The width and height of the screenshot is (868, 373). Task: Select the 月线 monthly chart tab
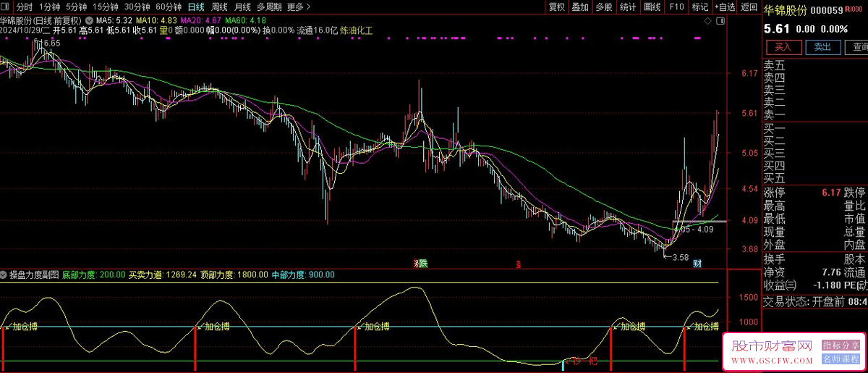(242, 7)
